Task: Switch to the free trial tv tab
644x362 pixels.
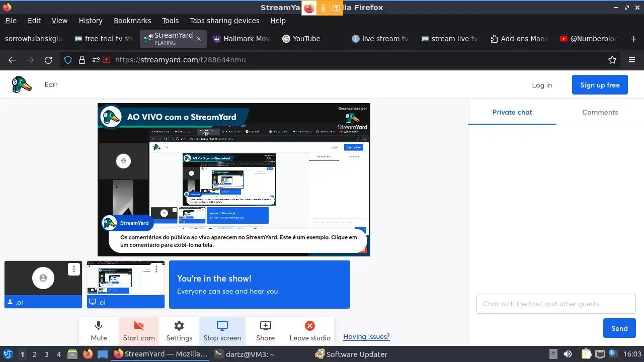Action: 104,39
